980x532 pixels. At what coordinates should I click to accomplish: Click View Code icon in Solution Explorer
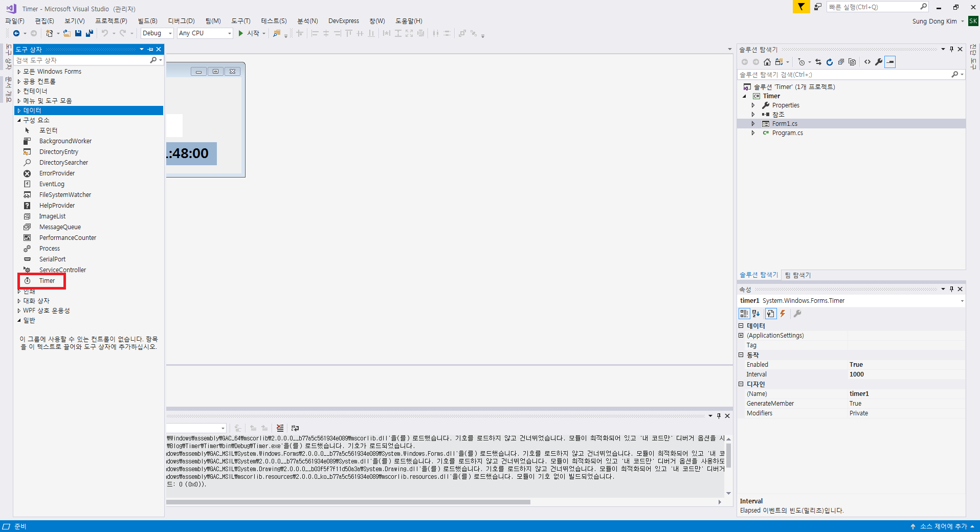point(867,62)
